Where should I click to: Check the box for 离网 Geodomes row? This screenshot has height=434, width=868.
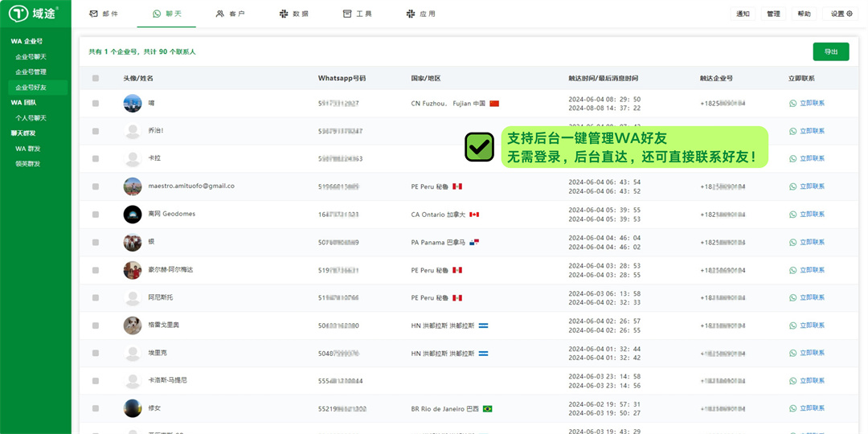[96, 215]
